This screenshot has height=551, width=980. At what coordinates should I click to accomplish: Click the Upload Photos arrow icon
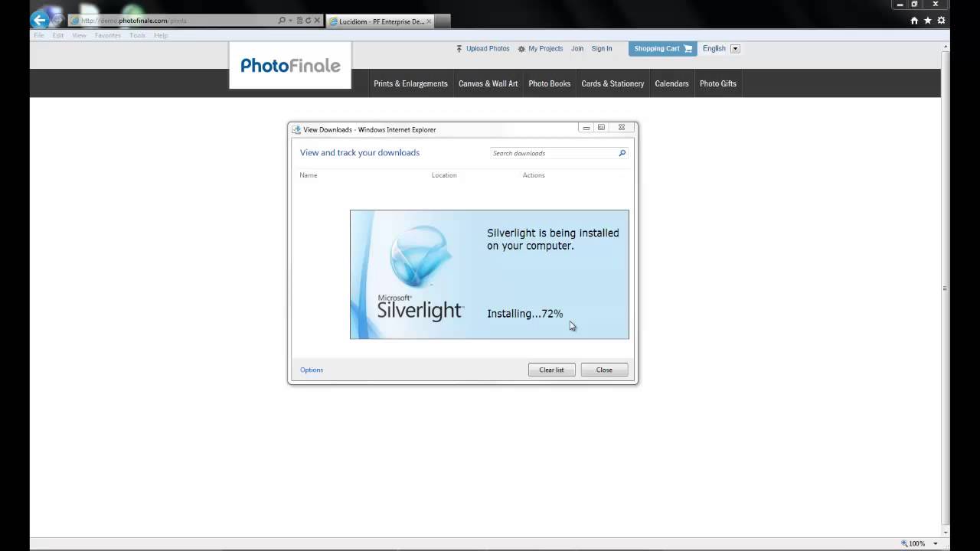click(x=459, y=49)
